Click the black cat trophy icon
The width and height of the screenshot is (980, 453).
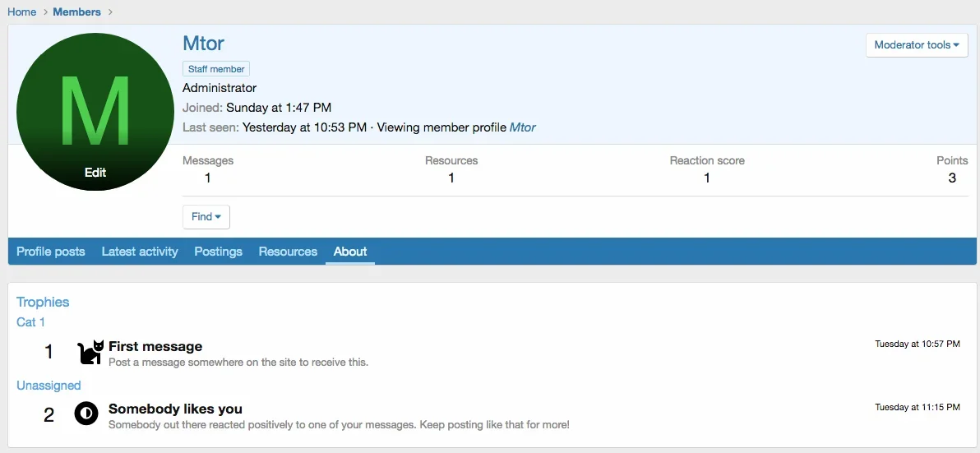(90, 353)
